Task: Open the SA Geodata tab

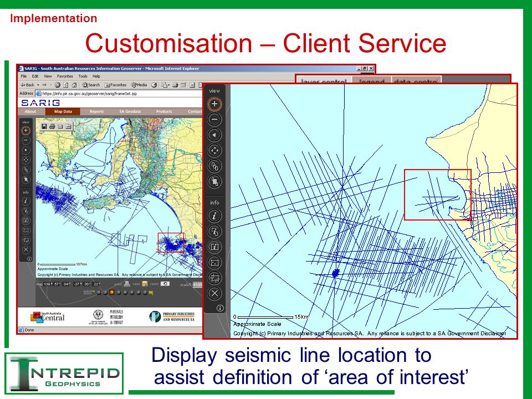Action: tap(130, 111)
